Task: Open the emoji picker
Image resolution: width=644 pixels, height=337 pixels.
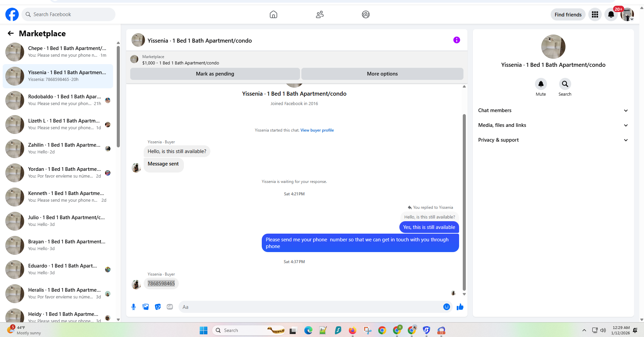Action: tap(446, 307)
